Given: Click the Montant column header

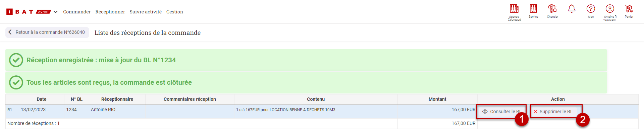Looking at the screenshot, I should pos(437,99).
